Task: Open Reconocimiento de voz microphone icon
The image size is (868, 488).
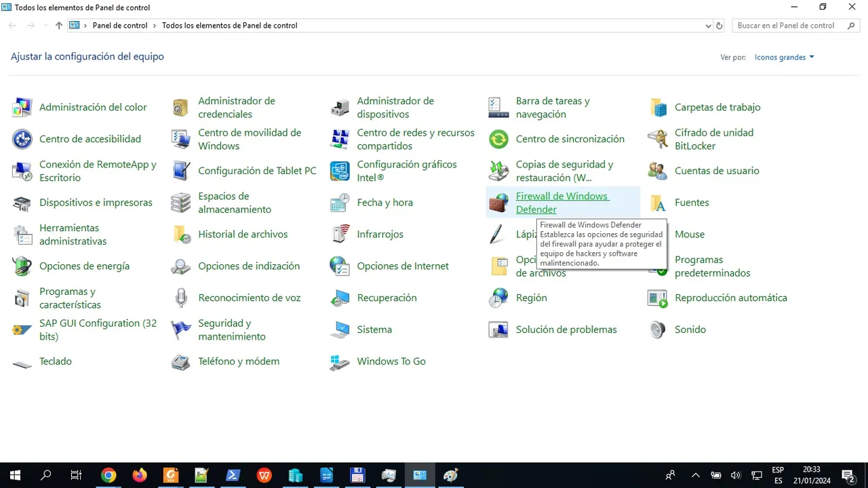Action: 181,298
